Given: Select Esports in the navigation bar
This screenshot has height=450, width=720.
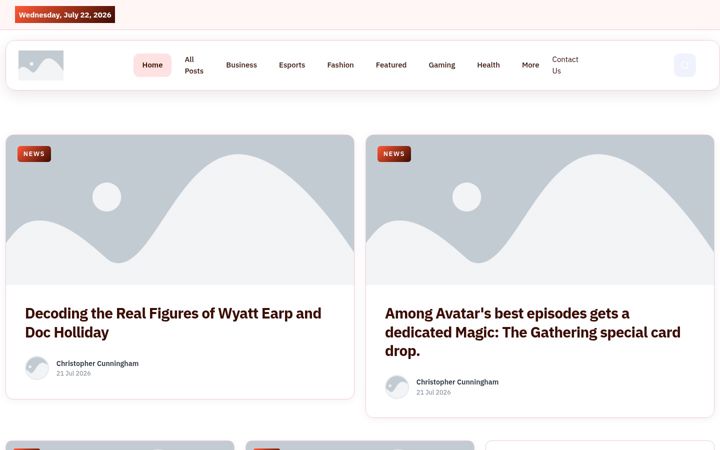Looking at the screenshot, I should (292, 65).
